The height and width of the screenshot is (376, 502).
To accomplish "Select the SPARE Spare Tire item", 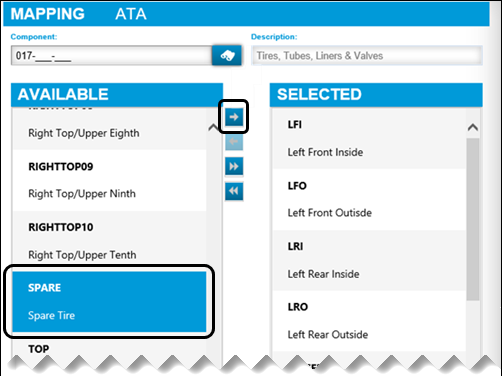I will point(109,302).
